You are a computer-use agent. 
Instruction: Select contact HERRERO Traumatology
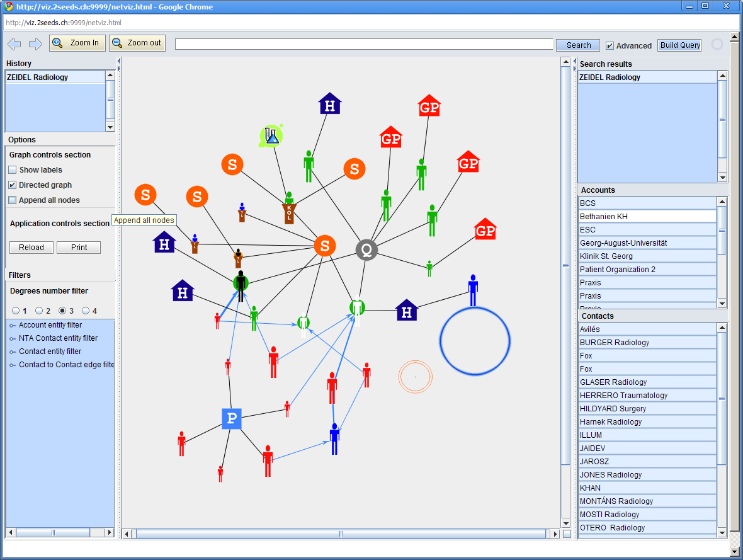pyautogui.click(x=647, y=396)
